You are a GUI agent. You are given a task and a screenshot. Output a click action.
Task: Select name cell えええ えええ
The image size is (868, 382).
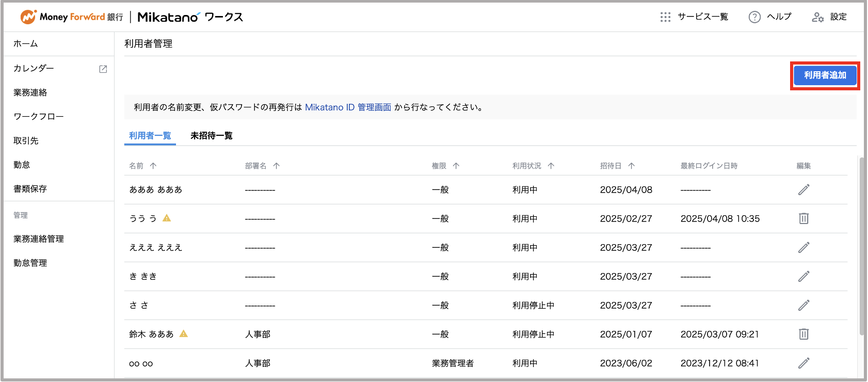point(155,247)
